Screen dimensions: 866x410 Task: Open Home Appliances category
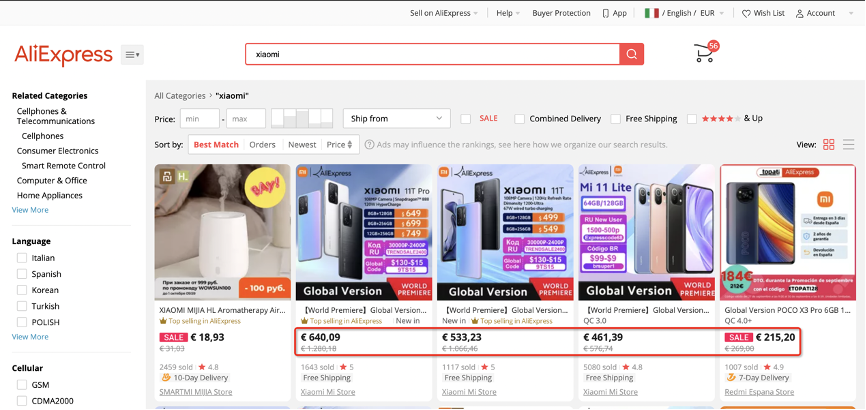50,196
